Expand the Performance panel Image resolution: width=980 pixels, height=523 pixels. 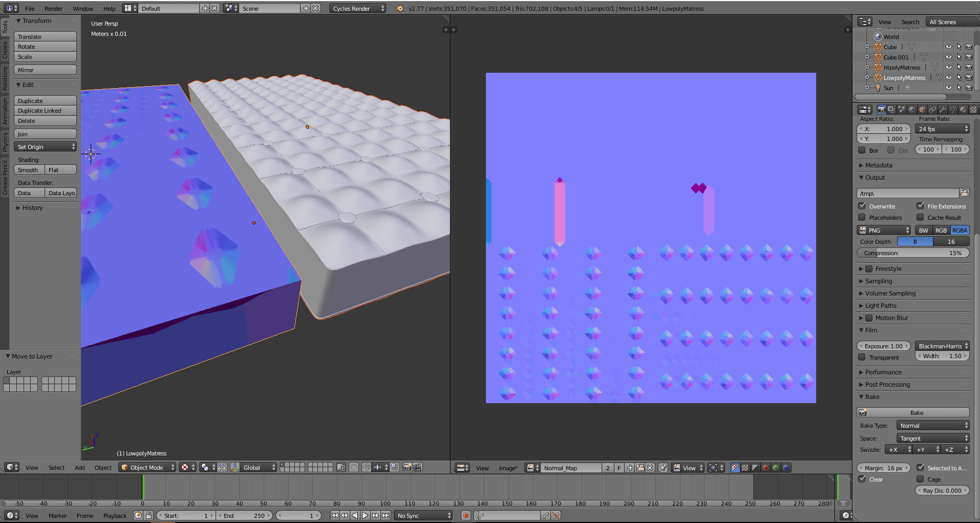(883, 372)
